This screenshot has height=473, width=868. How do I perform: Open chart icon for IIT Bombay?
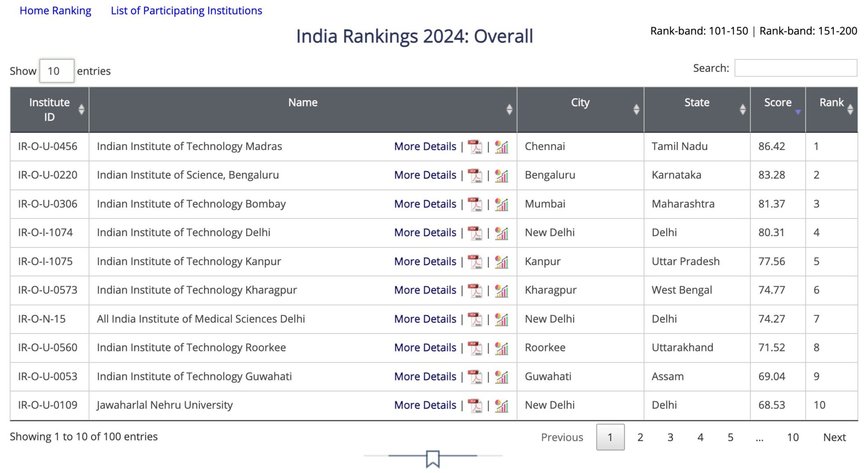coord(502,204)
